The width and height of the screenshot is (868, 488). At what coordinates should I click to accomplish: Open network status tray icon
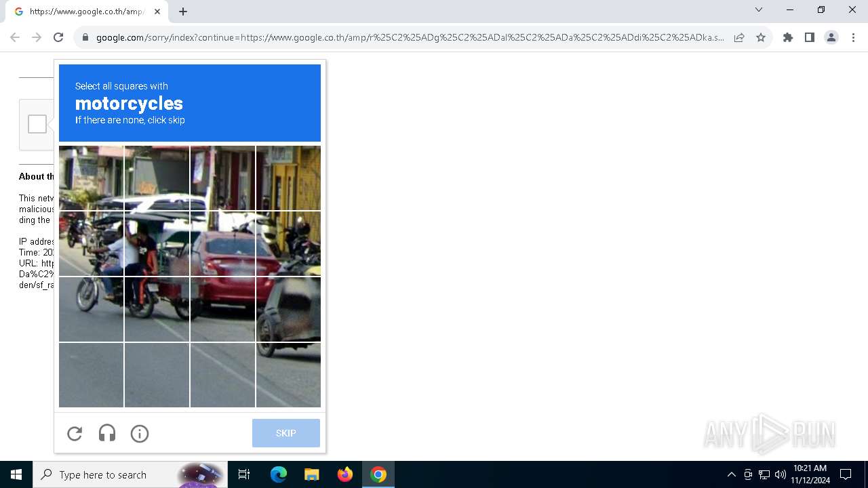(764, 474)
